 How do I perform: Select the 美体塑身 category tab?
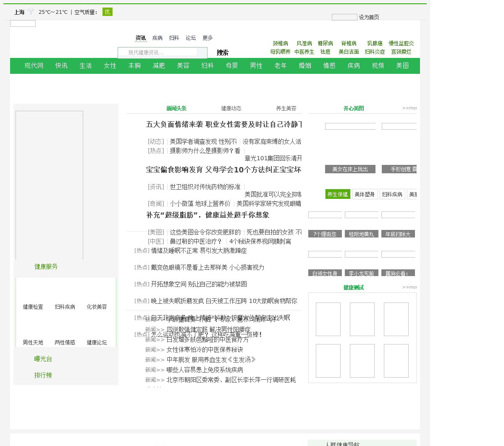click(x=364, y=194)
